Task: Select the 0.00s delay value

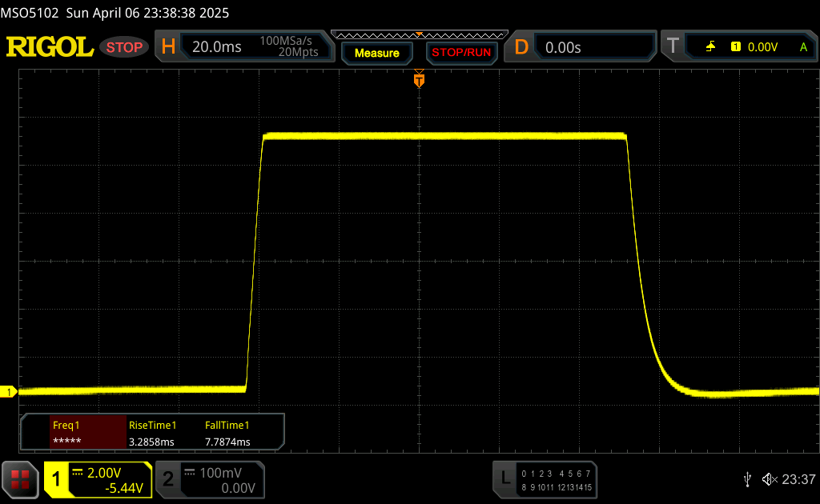Action: (x=563, y=47)
